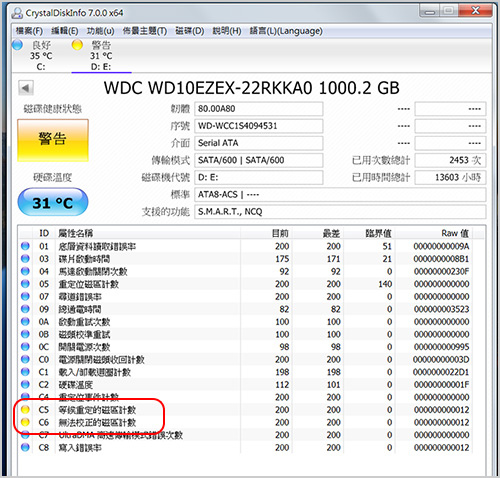Screen dimensions: 500x478
Task: Open the 檔案(F) menu
Action: coord(29,31)
